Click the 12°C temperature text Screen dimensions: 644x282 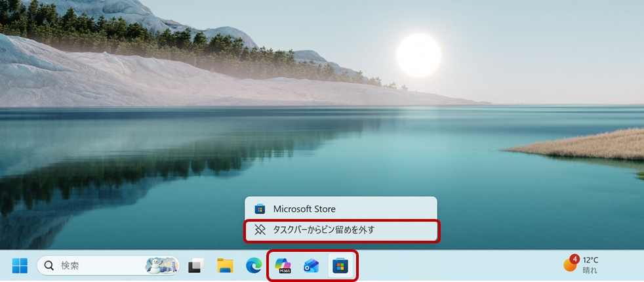[x=590, y=260]
